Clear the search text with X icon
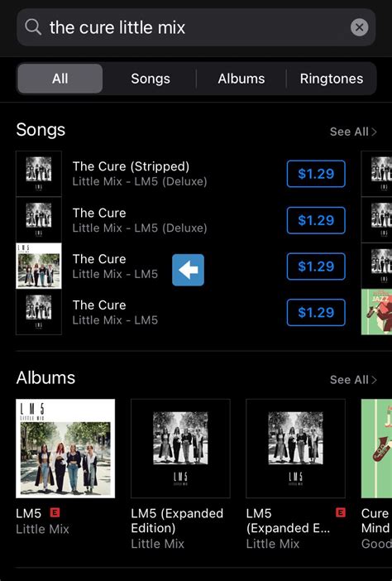The width and height of the screenshot is (392, 581). (x=359, y=27)
